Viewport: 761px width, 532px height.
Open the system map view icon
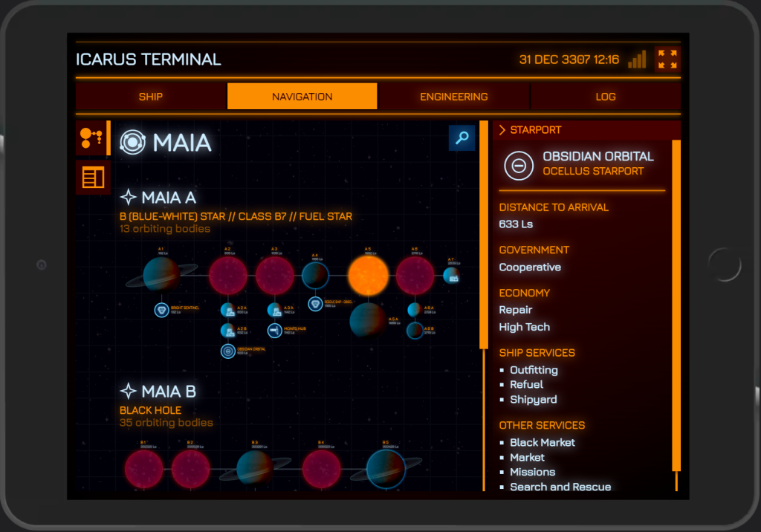[x=91, y=138]
